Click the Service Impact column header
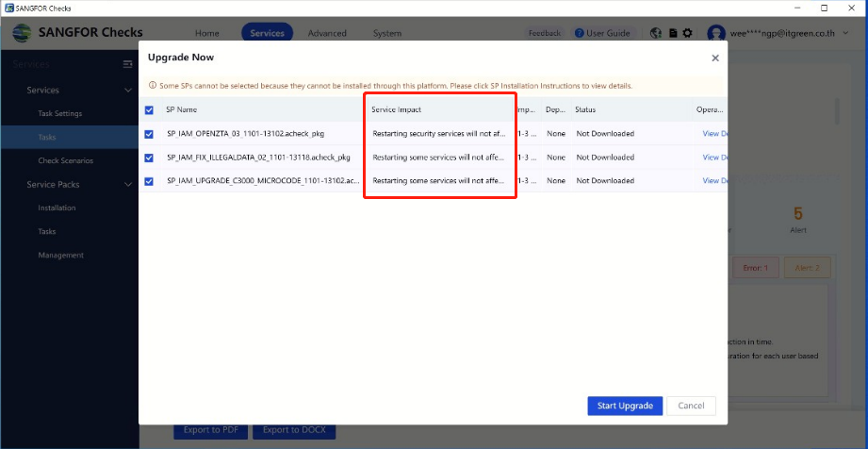 tap(397, 109)
